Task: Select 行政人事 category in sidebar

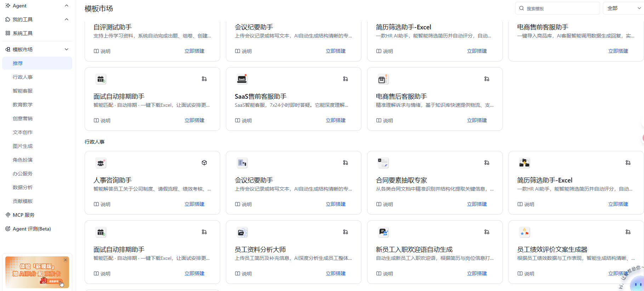Action: [x=23, y=77]
